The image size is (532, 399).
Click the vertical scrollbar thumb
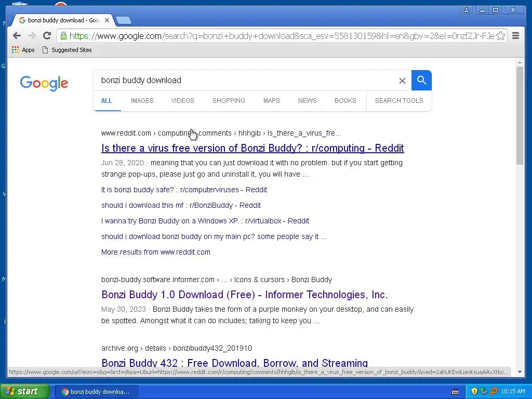point(520,115)
